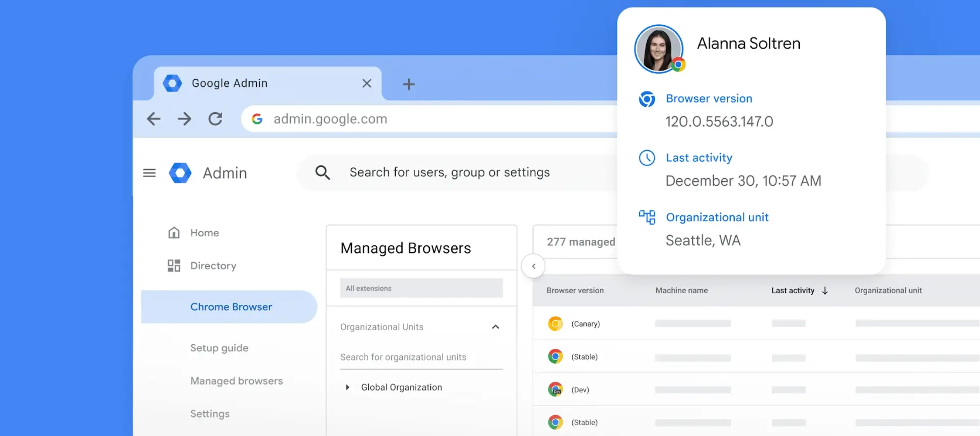Click the Admin title text
Screen dimensions: 980x436
[225, 173]
